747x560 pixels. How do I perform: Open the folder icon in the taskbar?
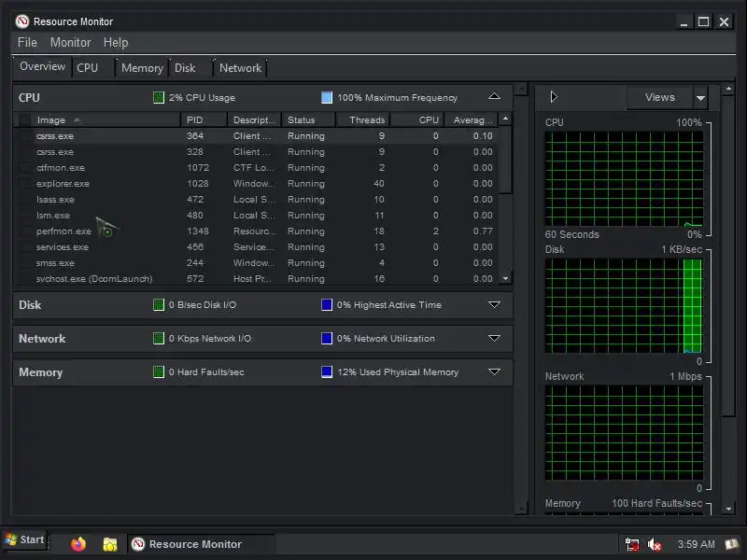pyautogui.click(x=109, y=544)
